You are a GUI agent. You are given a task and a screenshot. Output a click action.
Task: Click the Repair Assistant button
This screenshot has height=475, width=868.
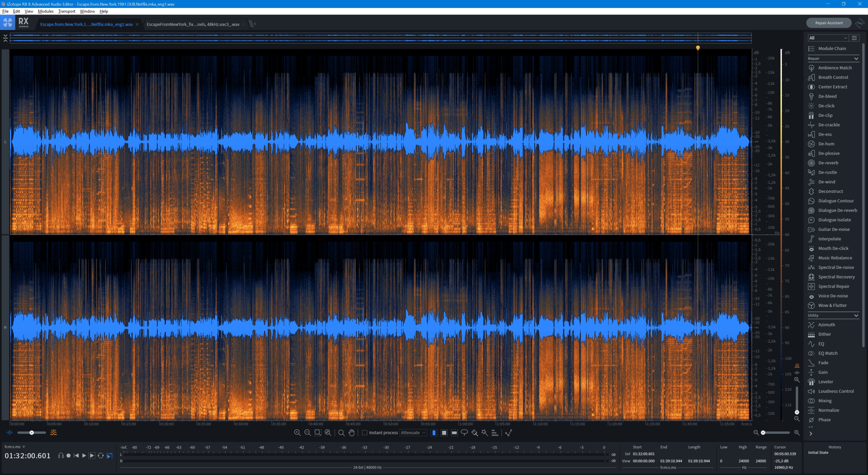coord(829,23)
